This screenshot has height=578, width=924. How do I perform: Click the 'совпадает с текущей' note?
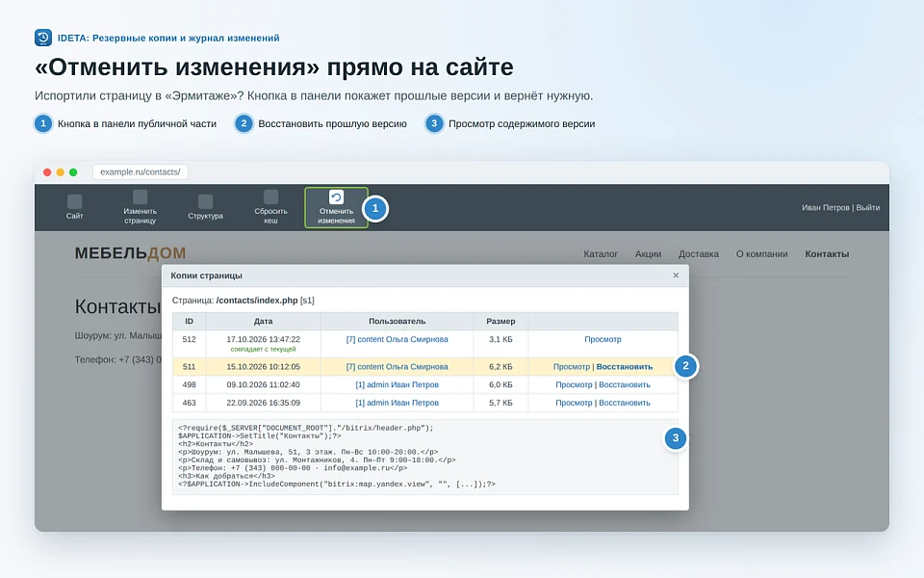click(x=263, y=349)
